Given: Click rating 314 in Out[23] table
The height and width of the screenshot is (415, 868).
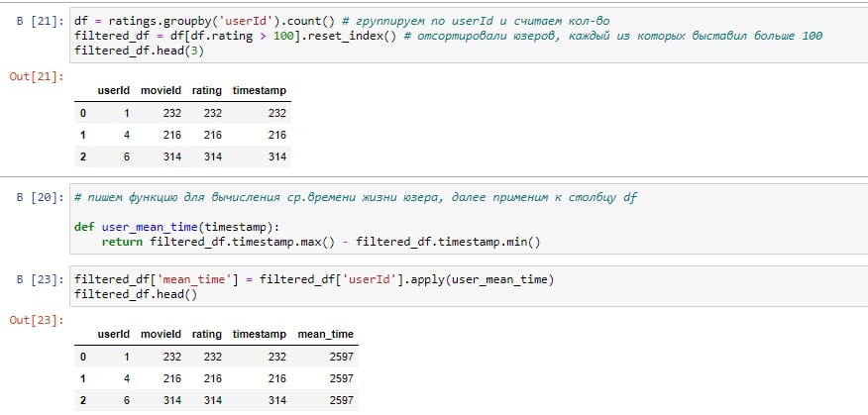Looking at the screenshot, I should [x=213, y=400].
